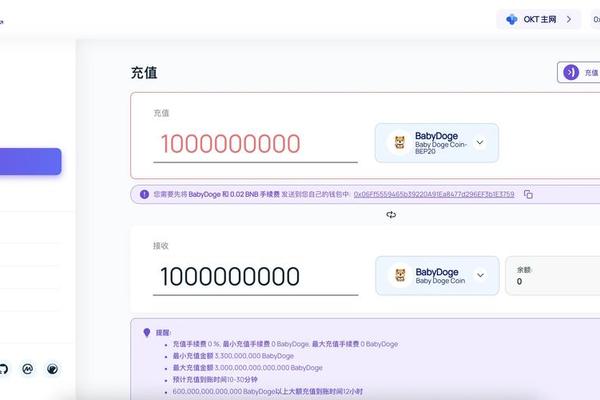Swap deposit and receive direction
The image size is (600, 400).
391,215
